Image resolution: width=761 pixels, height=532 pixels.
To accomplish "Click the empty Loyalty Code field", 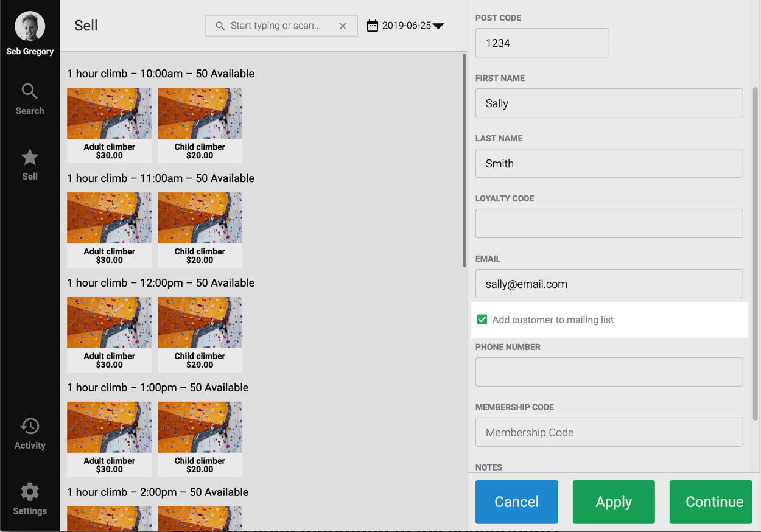I will pyautogui.click(x=609, y=223).
